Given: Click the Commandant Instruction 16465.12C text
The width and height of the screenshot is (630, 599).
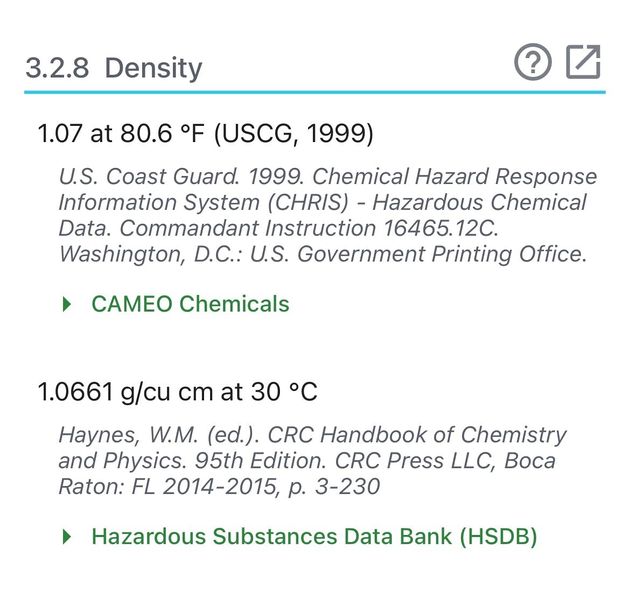Looking at the screenshot, I should click(x=309, y=228).
